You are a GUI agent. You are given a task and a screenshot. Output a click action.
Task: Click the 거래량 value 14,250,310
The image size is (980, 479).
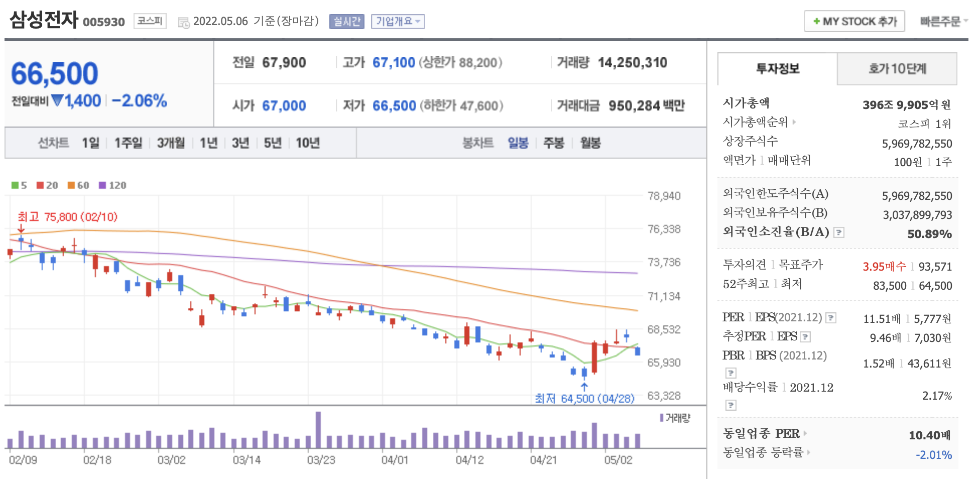point(633,63)
